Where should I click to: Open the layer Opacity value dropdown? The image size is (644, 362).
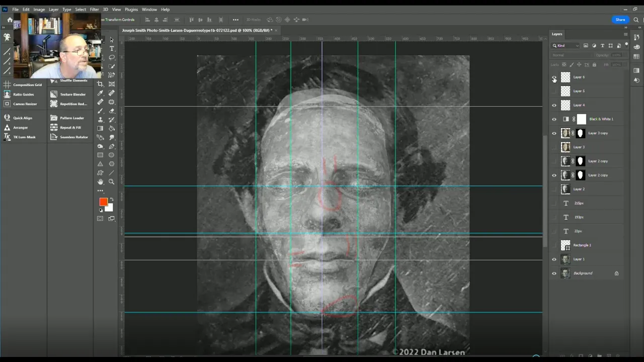618,55
